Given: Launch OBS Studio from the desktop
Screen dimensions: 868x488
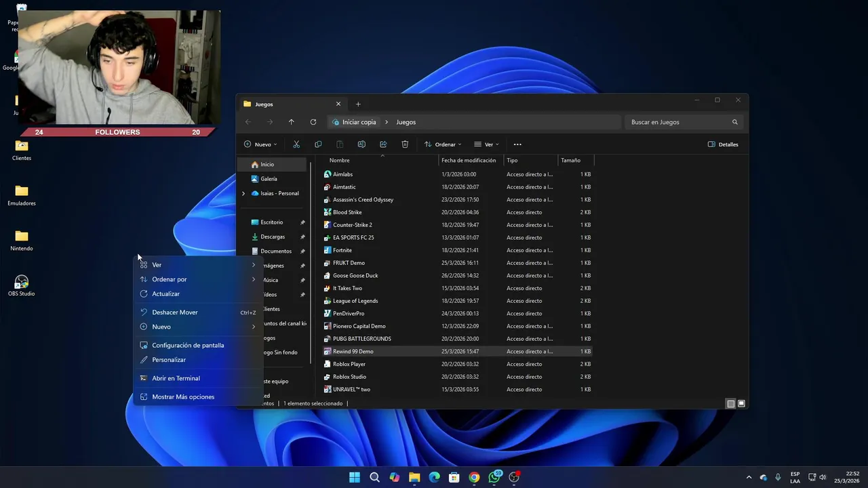Looking at the screenshot, I should pos(22,285).
